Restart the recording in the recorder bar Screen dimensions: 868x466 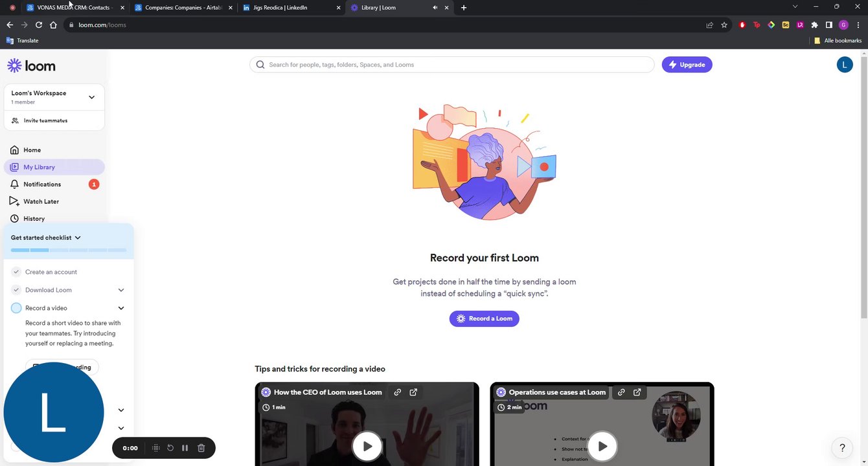[170, 448]
